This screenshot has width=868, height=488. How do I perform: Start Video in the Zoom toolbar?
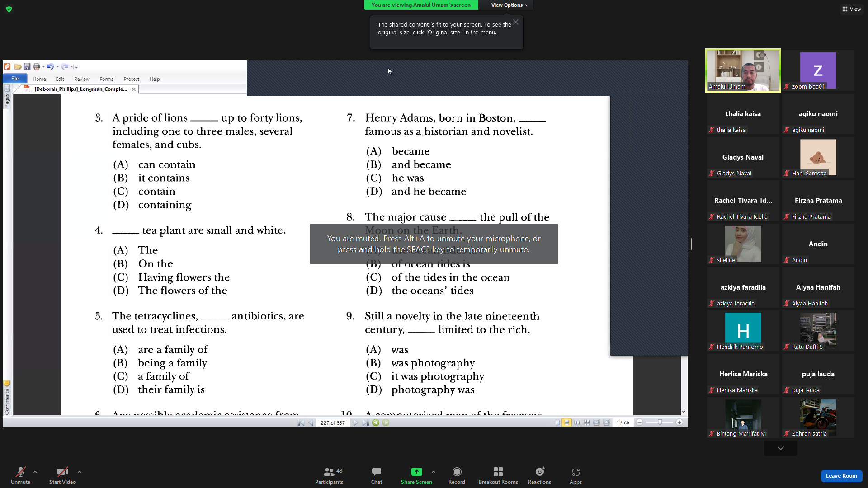click(62, 475)
